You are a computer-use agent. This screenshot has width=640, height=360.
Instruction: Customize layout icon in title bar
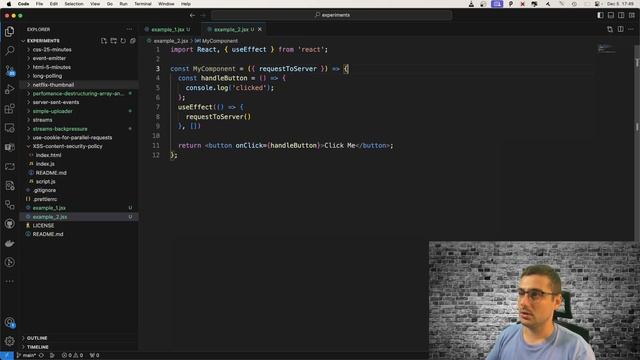632,15
